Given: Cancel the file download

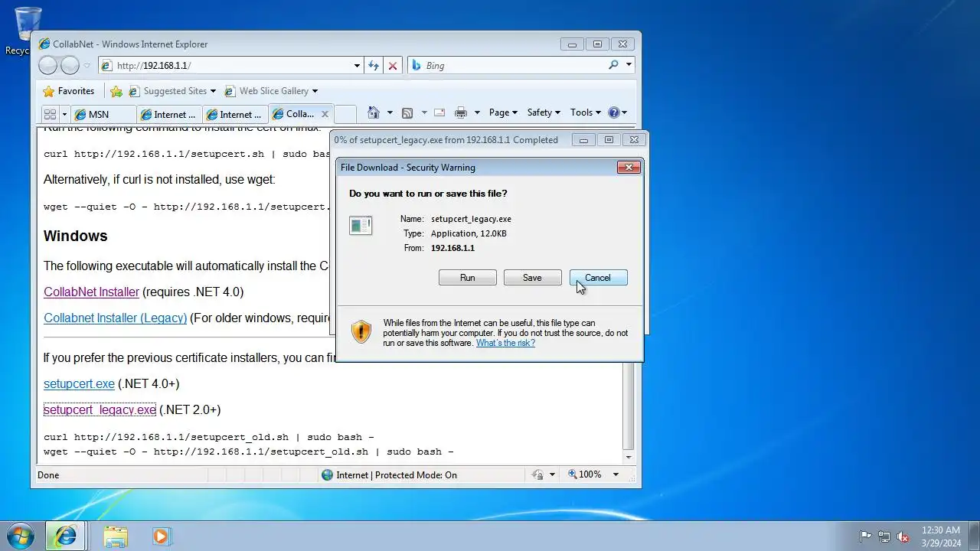Looking at the screenshot, I should (598, 278).
